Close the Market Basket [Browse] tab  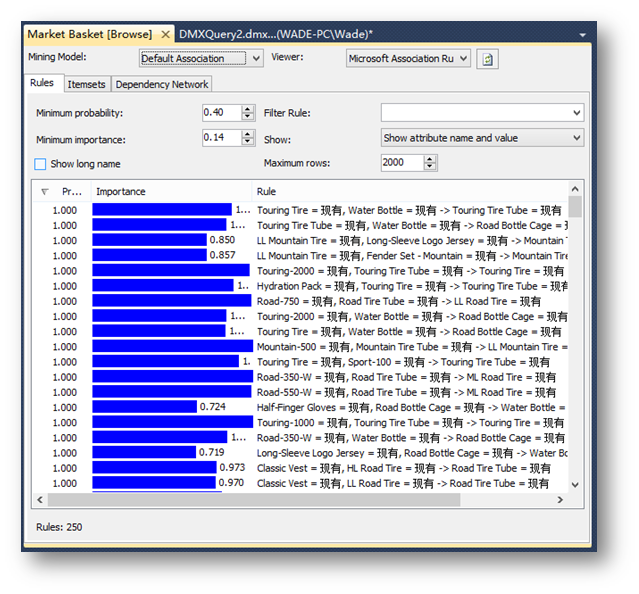coord(165,34)
